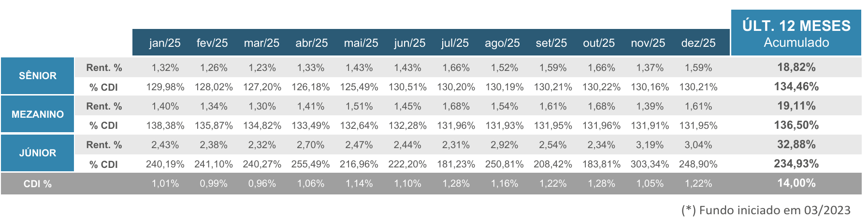Select Júnior % CDI value 181,23%
Viewport: 868px width, 220px height.
click(456, 164)
